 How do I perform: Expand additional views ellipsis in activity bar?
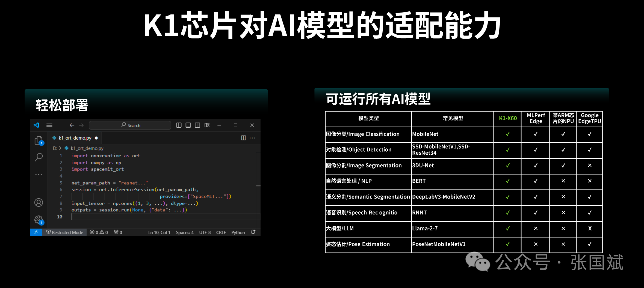[x=39, y=174]
